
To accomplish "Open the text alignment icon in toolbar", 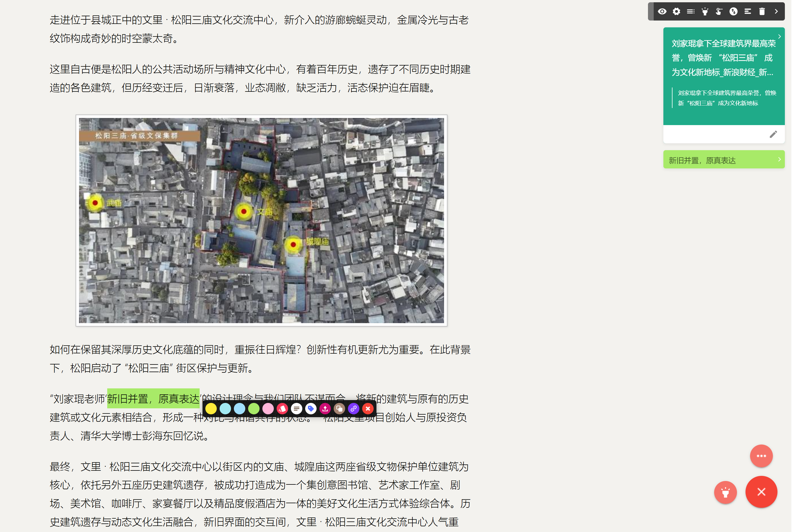I will point(748,11).
